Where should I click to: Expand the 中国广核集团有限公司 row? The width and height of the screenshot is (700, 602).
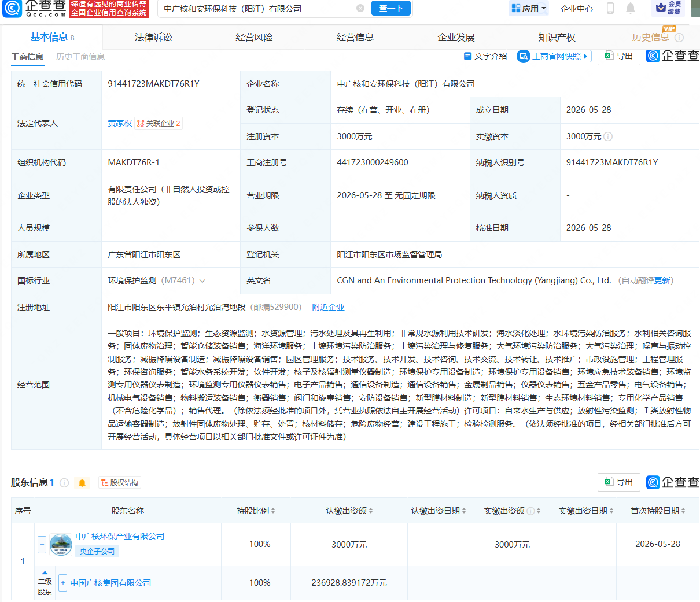[63, 583]
